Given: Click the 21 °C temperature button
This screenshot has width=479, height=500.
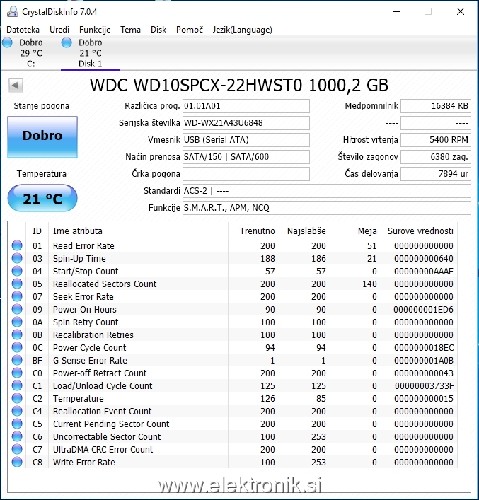Looking at the screenshot, I should (42, 198).
